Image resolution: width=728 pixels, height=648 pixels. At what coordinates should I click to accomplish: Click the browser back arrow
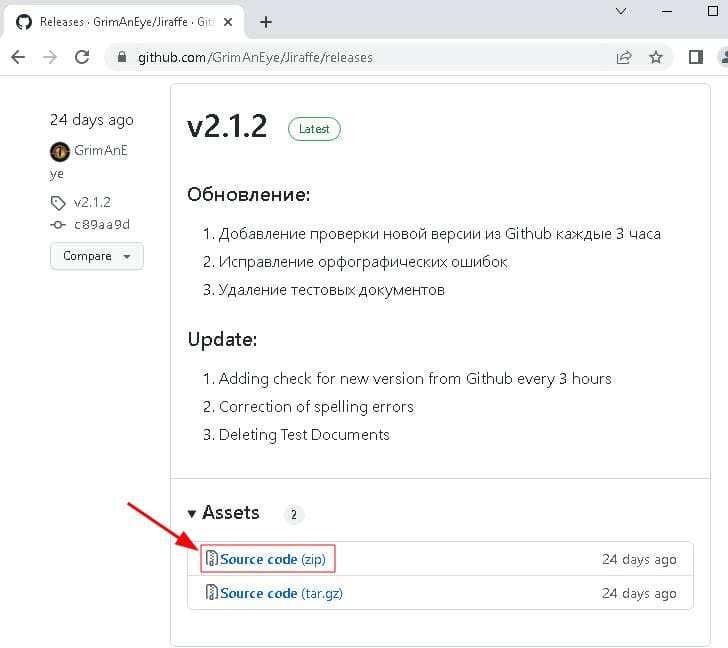point(18,57)
